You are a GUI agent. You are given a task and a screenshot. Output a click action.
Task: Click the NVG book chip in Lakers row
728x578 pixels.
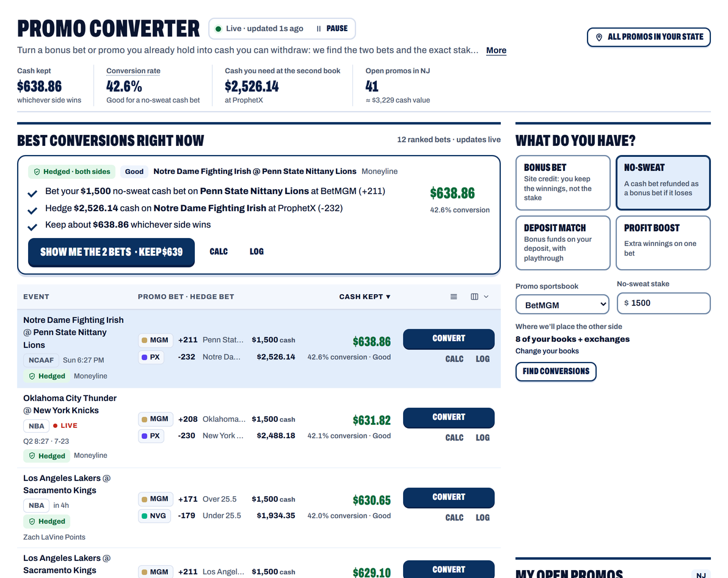tap(154, 516)
